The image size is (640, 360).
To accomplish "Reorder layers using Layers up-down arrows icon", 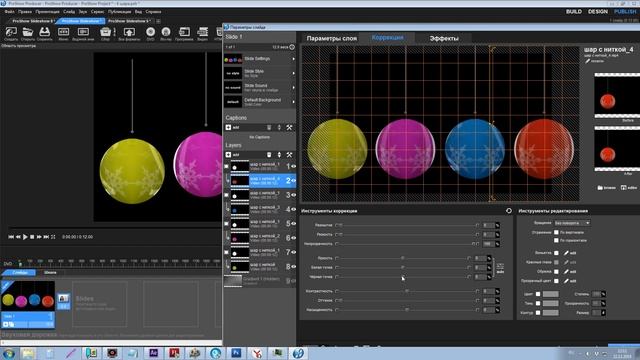I will click(279, 155).
